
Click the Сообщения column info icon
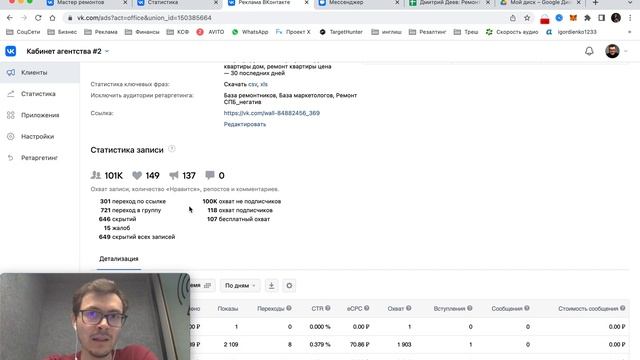point(527,308)
